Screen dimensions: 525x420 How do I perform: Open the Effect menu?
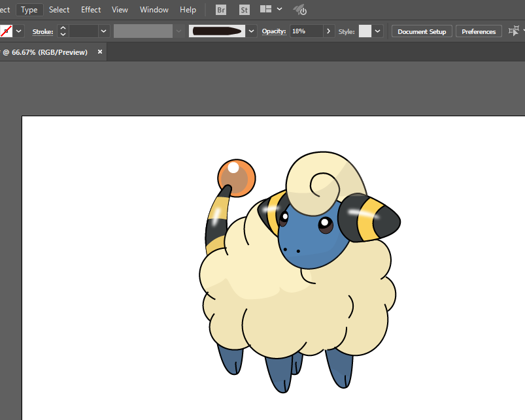[91, 10]
